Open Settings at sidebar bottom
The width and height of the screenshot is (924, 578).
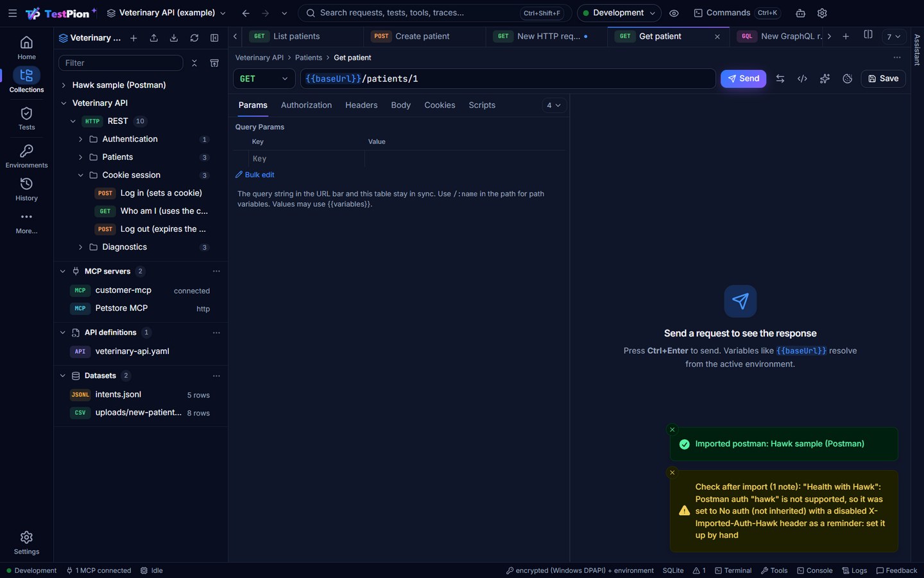point(26,543)
